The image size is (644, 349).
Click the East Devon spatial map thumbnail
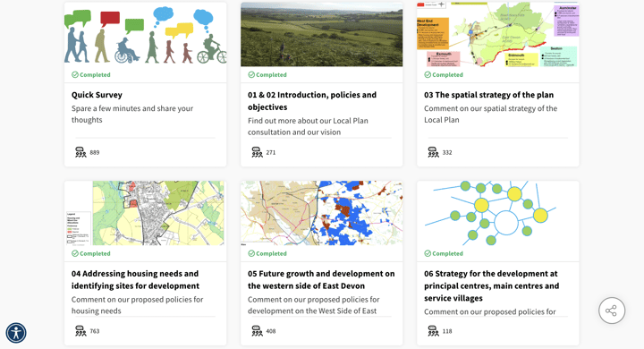point(498,35)
